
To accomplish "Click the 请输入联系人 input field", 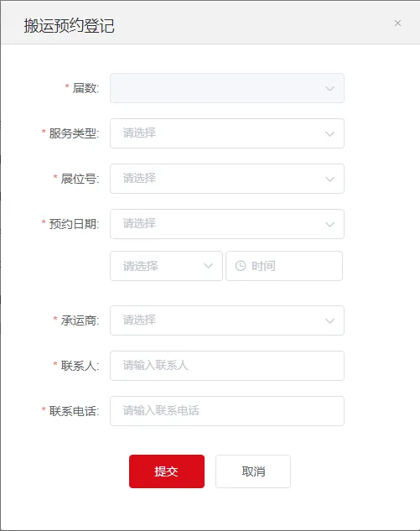I will pos(227,366).
